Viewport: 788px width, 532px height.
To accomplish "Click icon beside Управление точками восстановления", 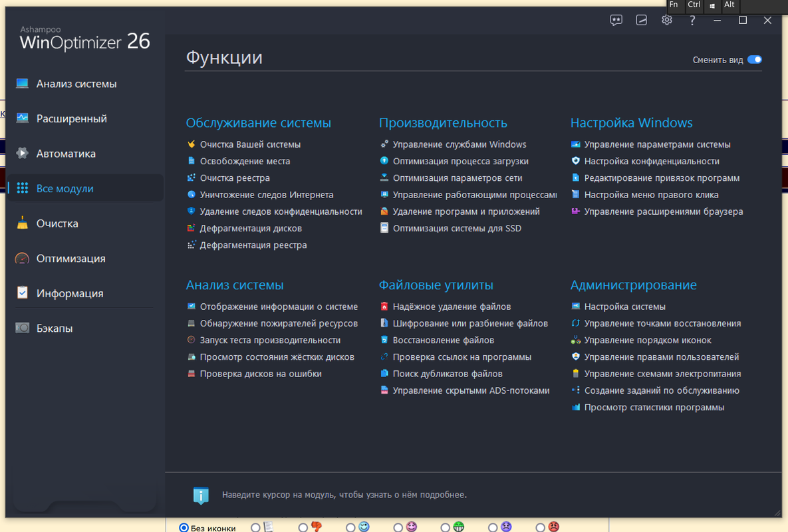I will pyautogui.click(x=575, y=323).
